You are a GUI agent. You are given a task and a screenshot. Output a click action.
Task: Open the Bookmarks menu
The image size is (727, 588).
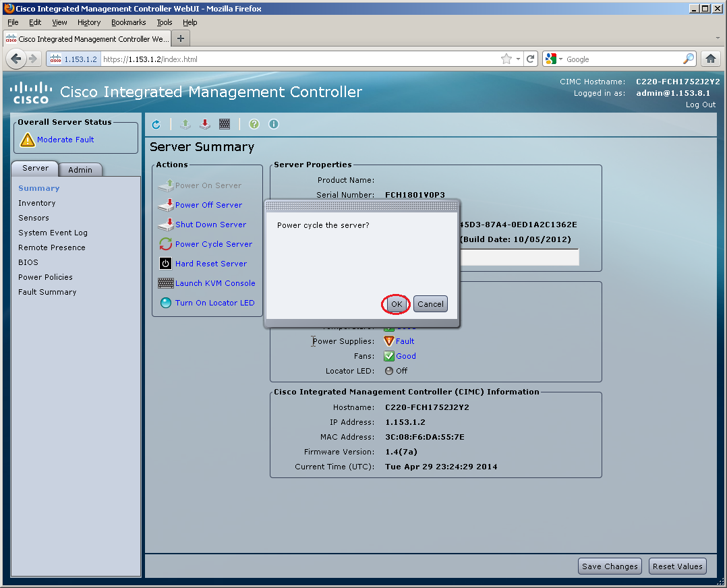(128, 22)
